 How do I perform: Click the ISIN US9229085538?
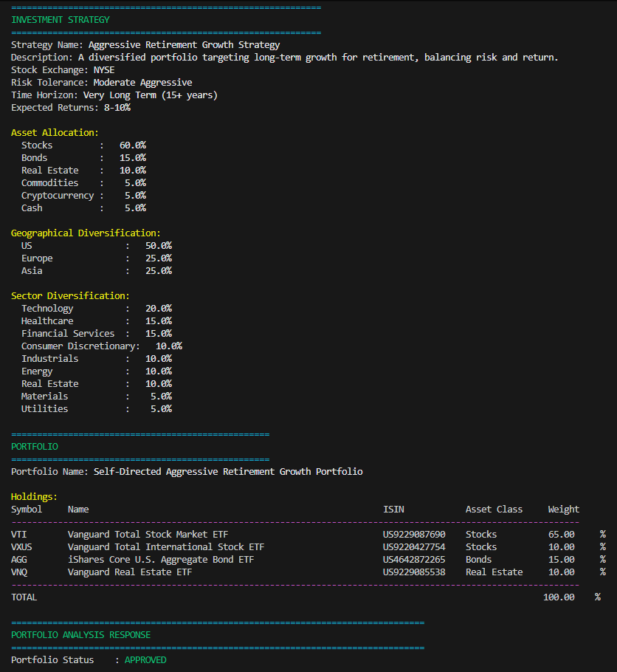click(x=414, y=572)
